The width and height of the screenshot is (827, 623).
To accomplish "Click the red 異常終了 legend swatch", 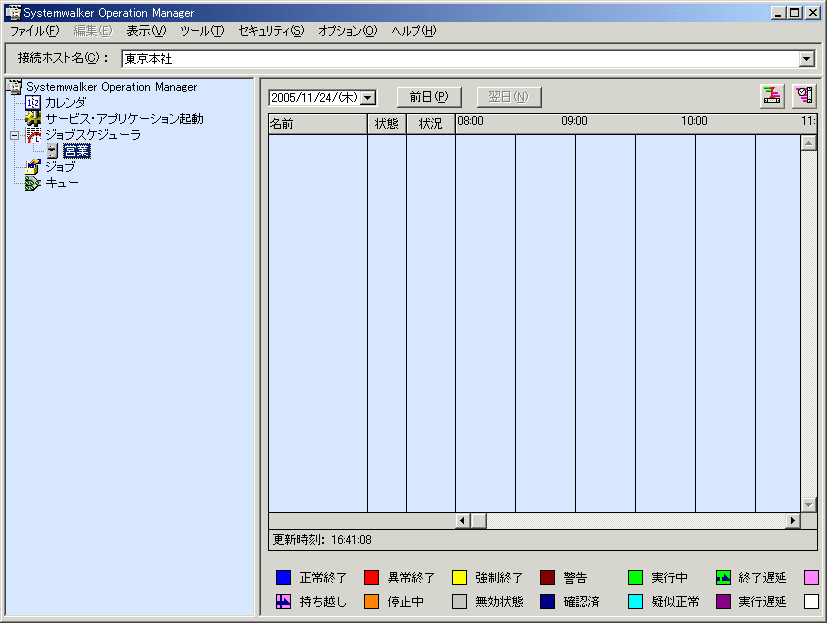I will [x=371, y=578].
